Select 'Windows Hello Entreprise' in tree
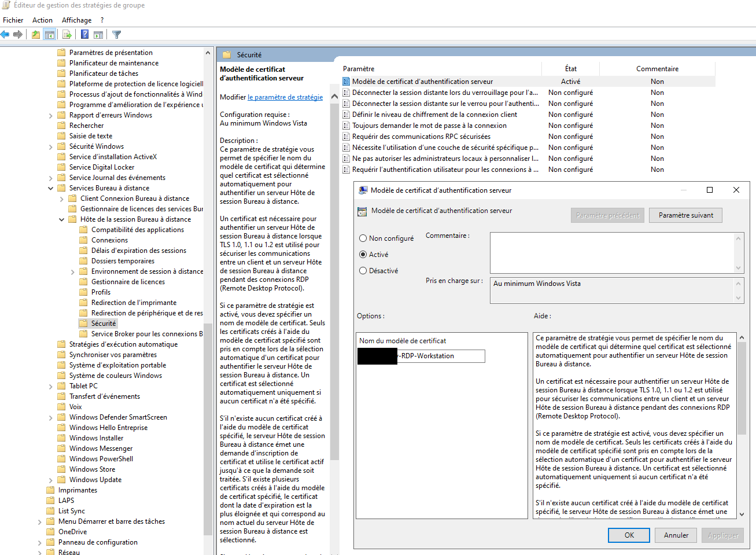The image size is (756, 555). point(108,428)
